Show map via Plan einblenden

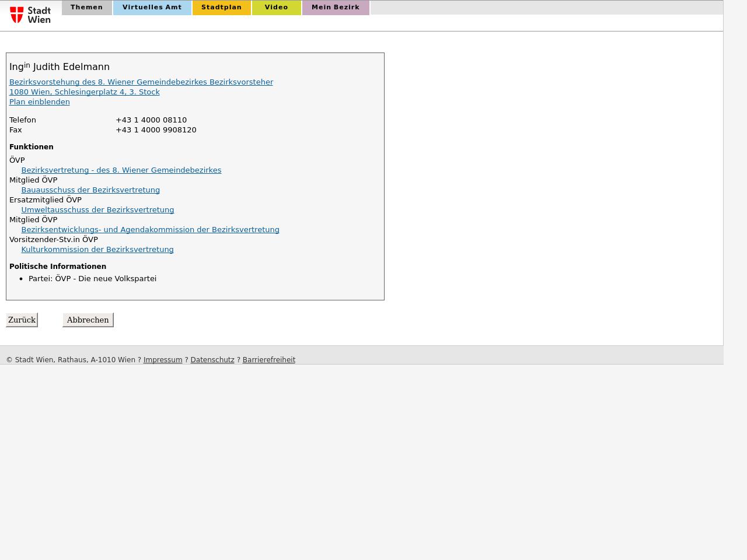pos(39,102)
